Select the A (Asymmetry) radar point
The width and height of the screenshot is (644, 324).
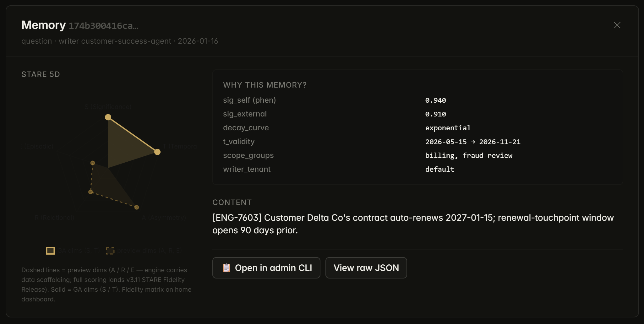(137, 207)
